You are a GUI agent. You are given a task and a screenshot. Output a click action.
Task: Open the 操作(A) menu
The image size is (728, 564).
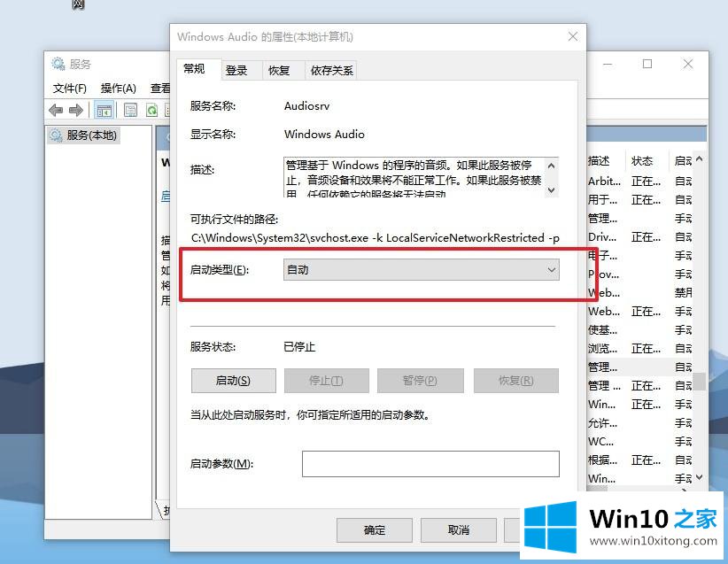click(x=119, y=89)
